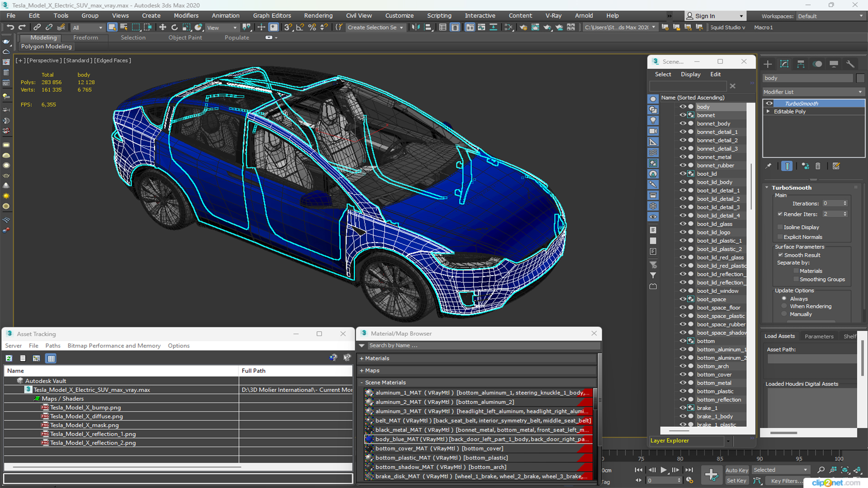Click the Undo arrow icon
Image resolution: width=868 pixels, height=488 pixels.
coord(10,28)
